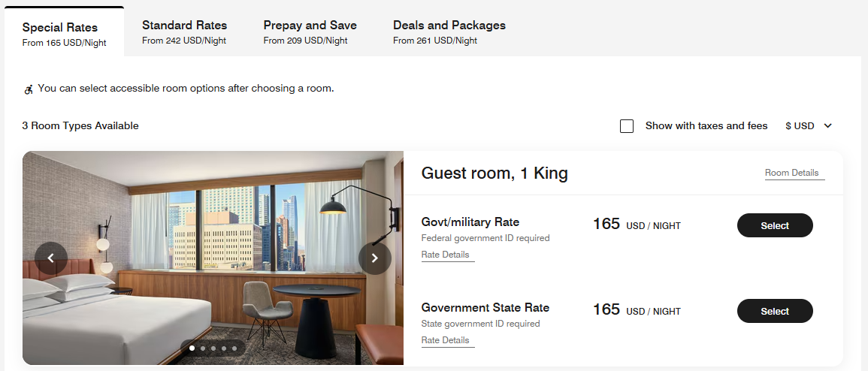Click the wheelchair accessibility icon
This screenshot has width=868, height=371.
[29, 89]
